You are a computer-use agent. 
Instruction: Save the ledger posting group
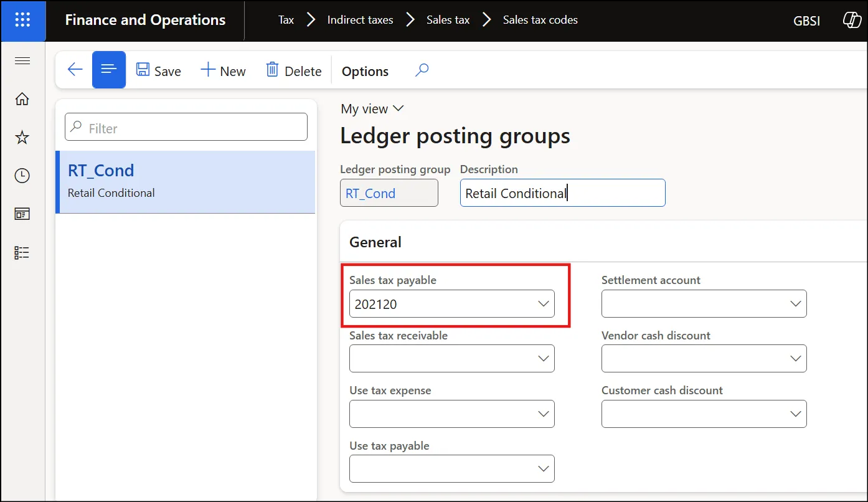point(159,70)
